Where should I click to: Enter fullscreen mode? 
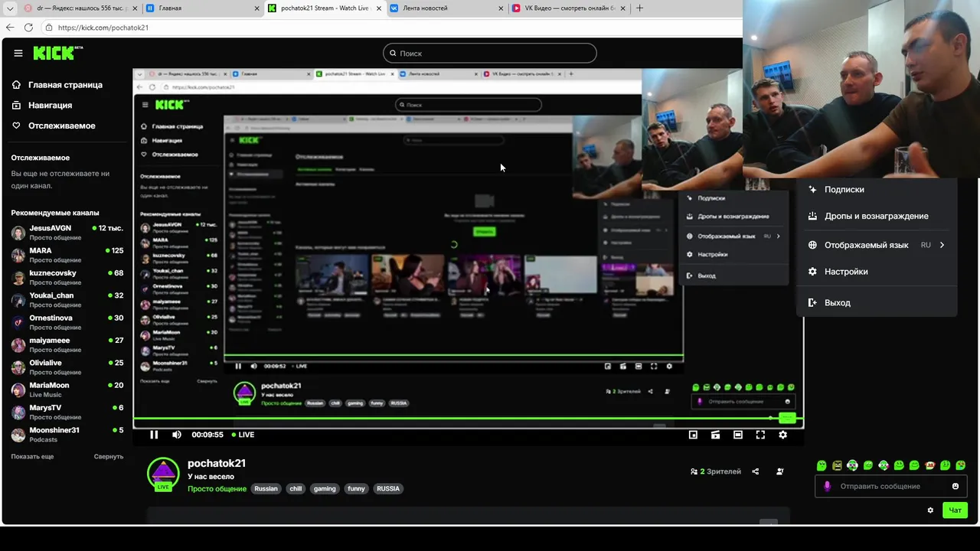[x=760, y=435]
